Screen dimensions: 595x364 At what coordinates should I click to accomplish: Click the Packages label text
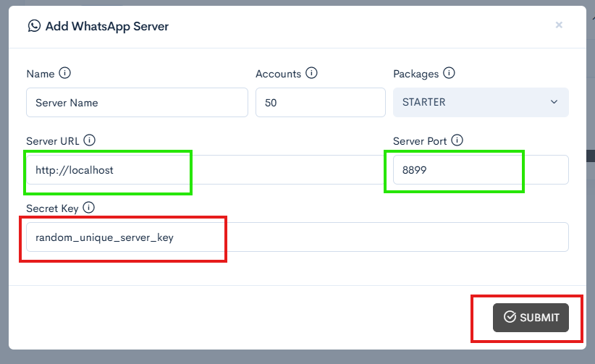416,74
